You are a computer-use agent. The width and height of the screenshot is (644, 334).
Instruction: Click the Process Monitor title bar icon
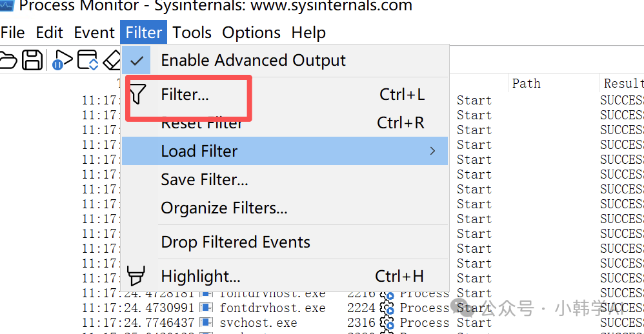[6, 6]
